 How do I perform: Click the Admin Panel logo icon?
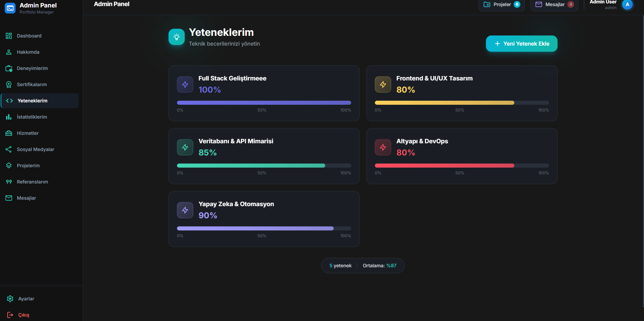click(x=10, y=8)
